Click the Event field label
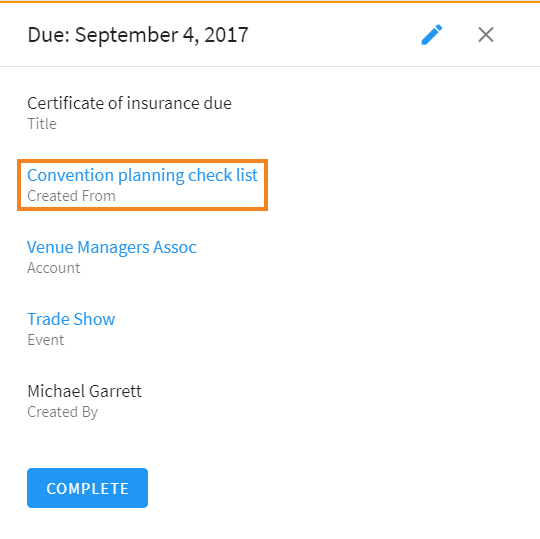Image resolution: width=540 pixels, height=539 pixels. point(46,340)
